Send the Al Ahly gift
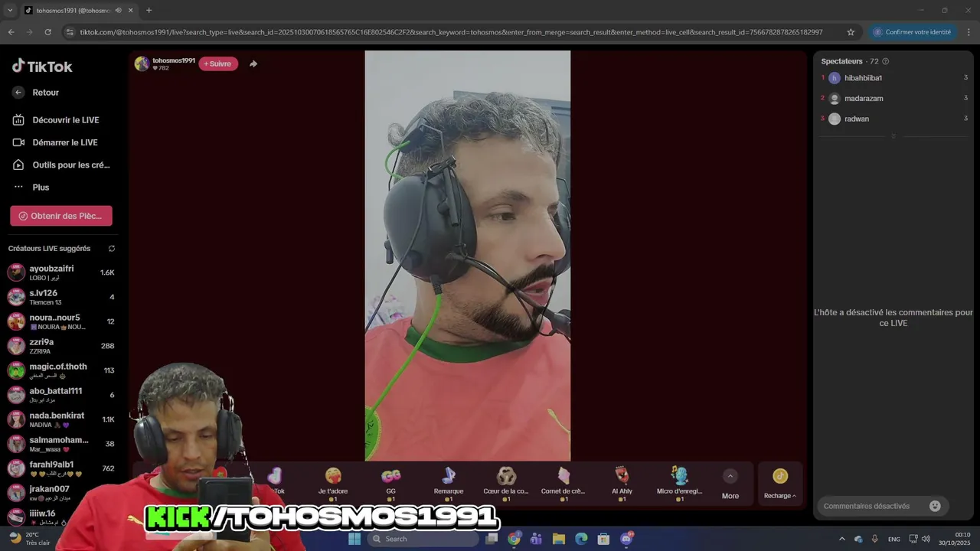980x551 pixels. (x=622, y=484)
